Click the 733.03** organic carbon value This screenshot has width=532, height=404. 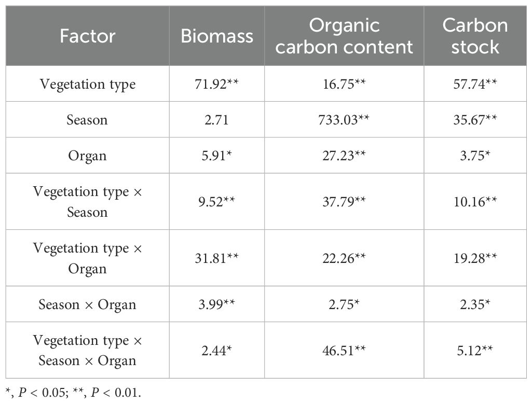point(344,120)
